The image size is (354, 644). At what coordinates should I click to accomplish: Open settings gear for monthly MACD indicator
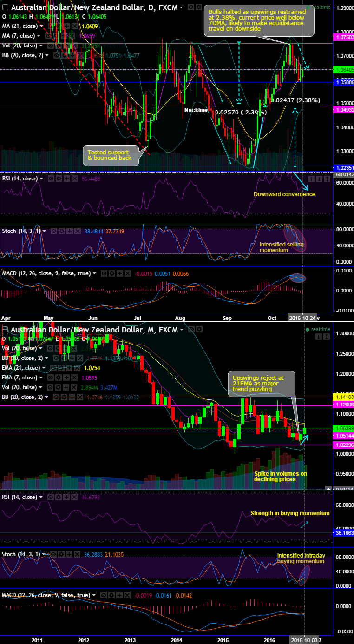pyautogui.click(x=111, y=595)
